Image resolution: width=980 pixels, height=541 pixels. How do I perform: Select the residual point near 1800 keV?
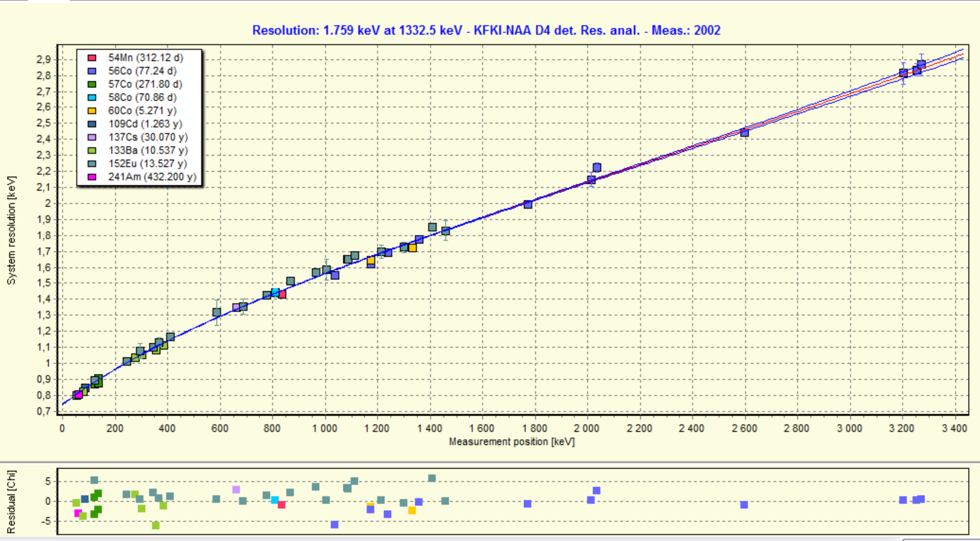[x=528, y=504]
